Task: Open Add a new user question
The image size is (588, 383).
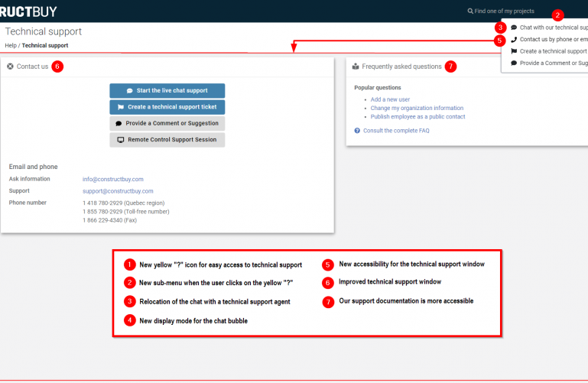Action: point(390,99)
